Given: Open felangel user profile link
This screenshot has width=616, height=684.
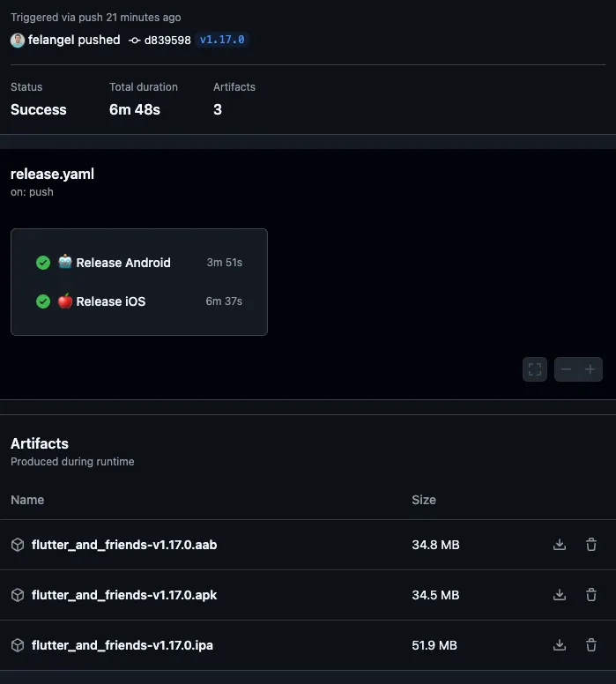Looking at the screenshot, I should (x=51, y=41).
